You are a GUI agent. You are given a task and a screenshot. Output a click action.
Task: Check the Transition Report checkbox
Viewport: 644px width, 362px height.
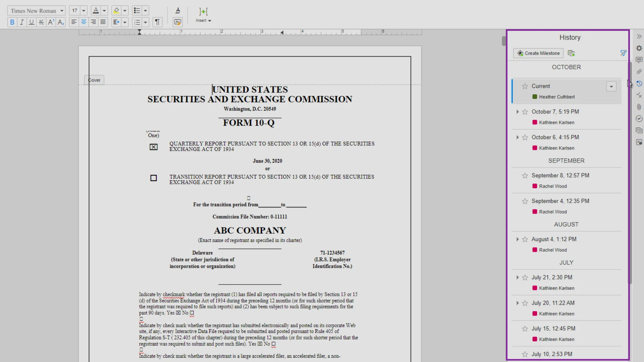(153, 178)
